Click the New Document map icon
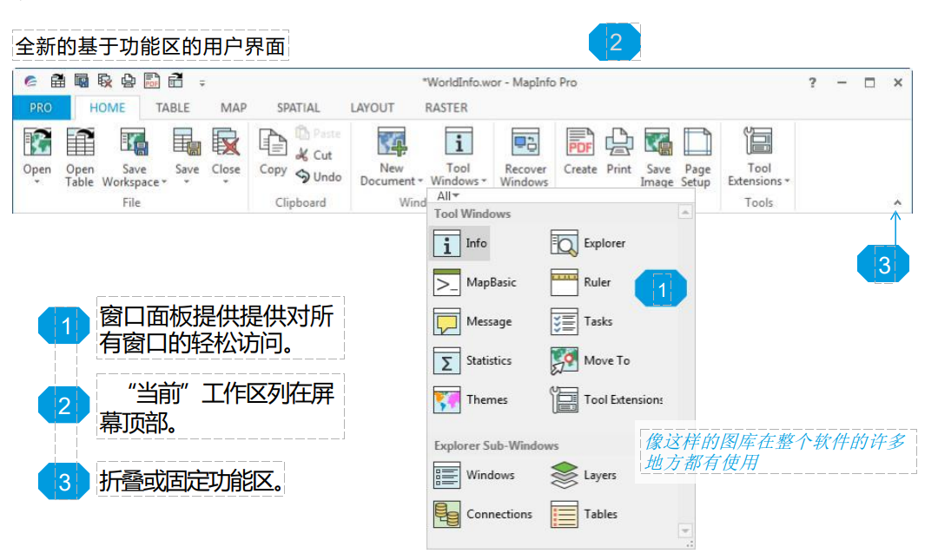The width and height of the screenshot is (938, 560). 392,142
